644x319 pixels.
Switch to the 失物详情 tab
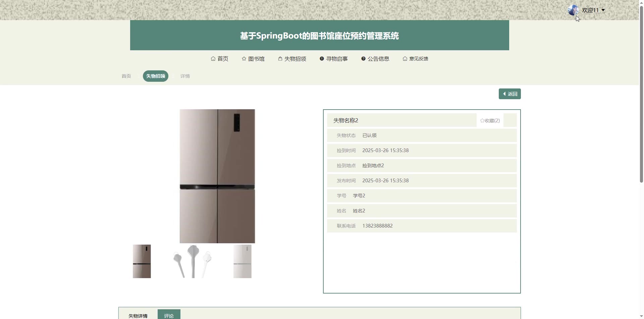coord(138,316)
